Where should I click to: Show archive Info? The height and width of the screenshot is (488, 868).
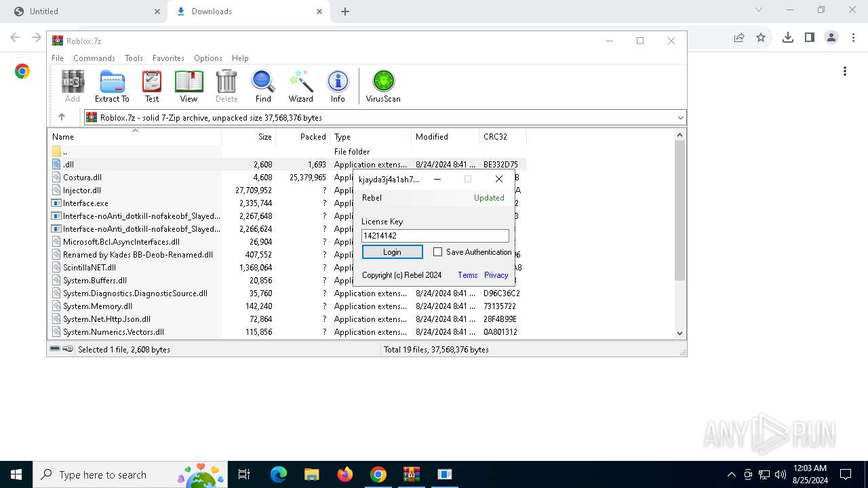(x=338, y=86)
